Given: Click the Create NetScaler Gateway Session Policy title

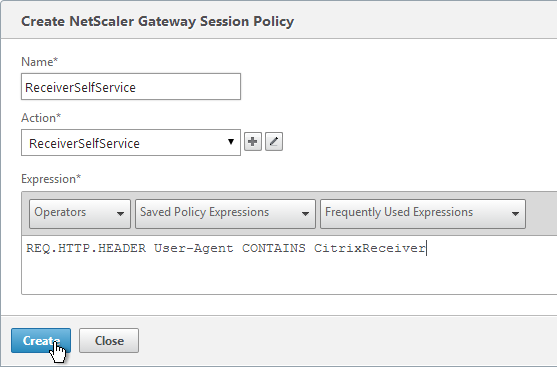Looking at the screenshot, I should pyautogui.click(x=157, y=21).
